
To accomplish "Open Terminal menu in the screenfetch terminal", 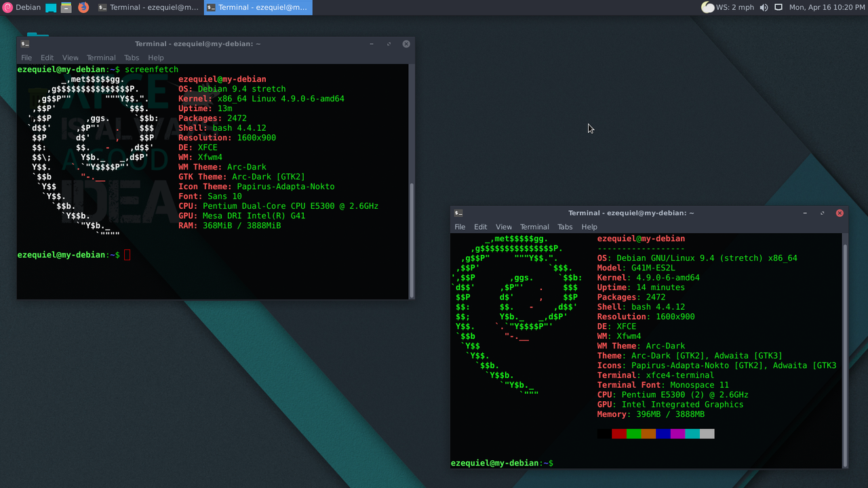I will coord(101,58).
